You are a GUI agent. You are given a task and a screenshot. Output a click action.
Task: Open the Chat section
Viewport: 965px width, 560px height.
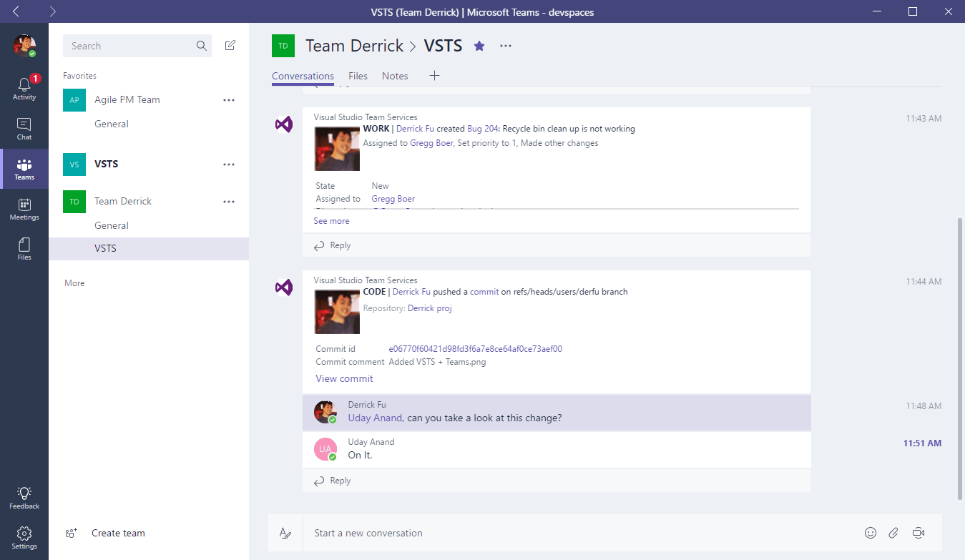click(x=24, y=129)
